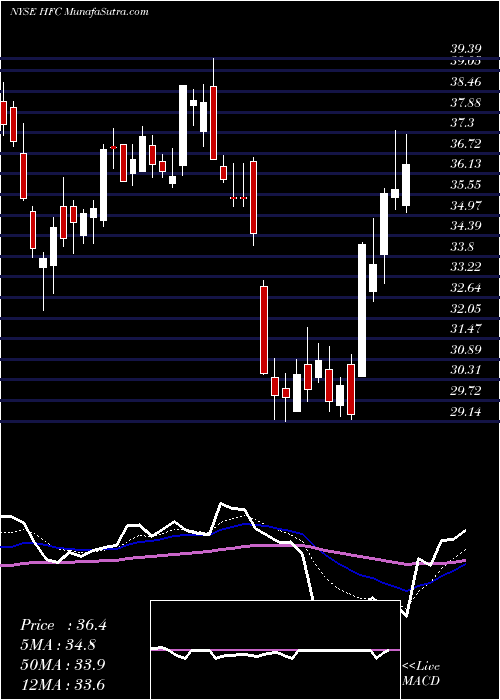Click the 31.47 price axis label
The width and height of the screenshot is (500, 700).
pos(466,329)
